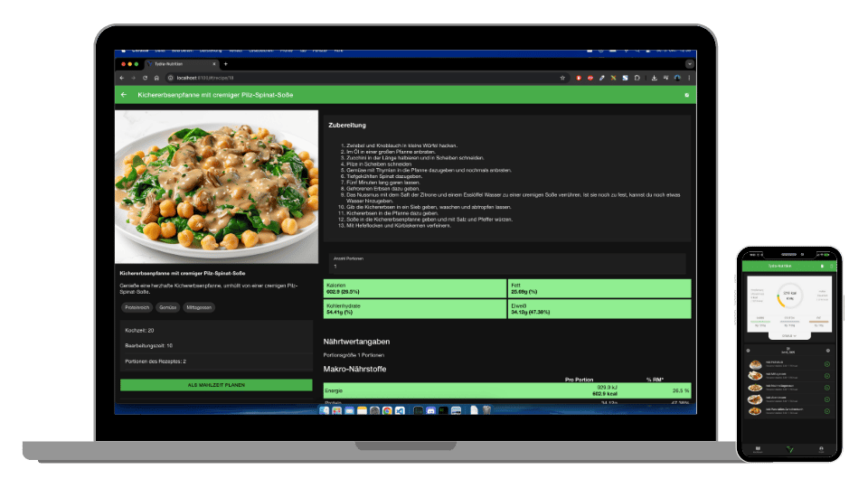
Task: Click the browser forward arrow
Action: coord(134,78)
